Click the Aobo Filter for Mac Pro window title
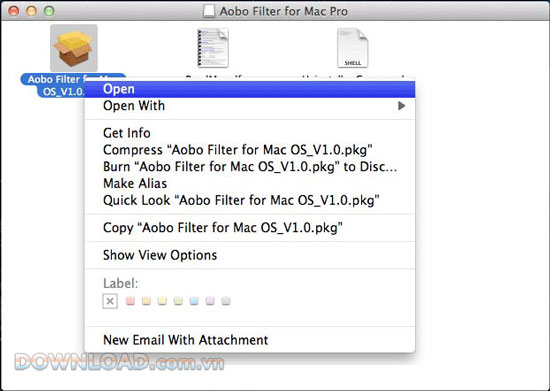550x391 pixels. pos(283,11)
